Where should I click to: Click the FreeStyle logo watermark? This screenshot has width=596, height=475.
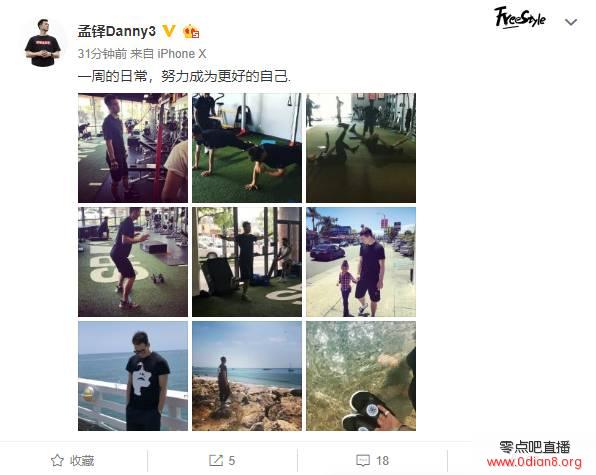520,18
